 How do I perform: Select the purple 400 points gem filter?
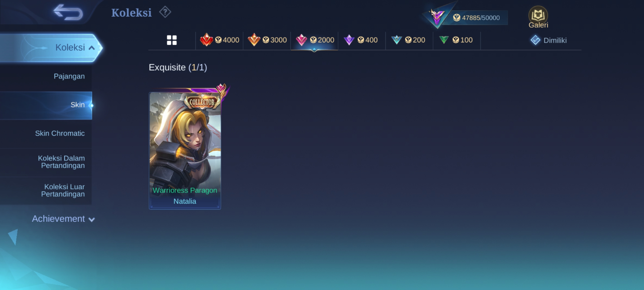361,40
